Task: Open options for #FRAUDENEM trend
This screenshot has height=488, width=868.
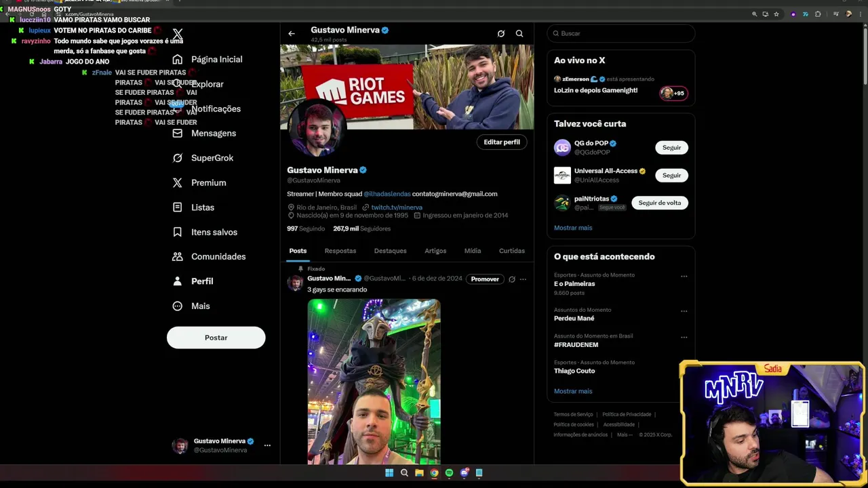Action: point(684,337)
